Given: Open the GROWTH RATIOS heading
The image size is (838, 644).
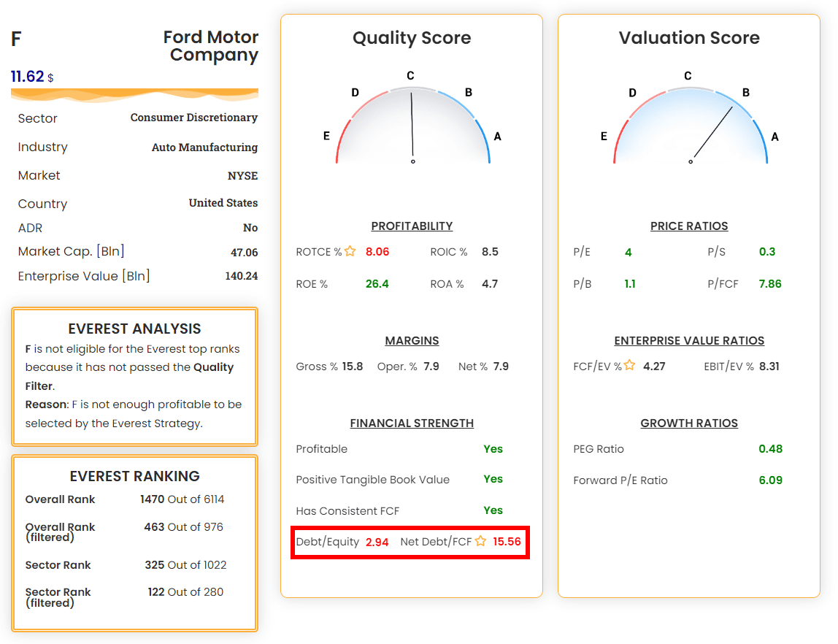Looking at the screenshot, I should tap(689, 423).
